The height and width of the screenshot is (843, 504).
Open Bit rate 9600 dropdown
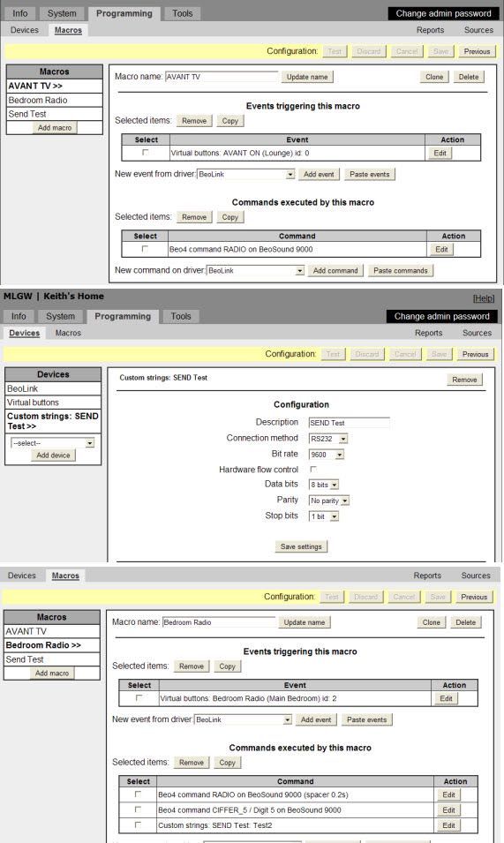327,455
